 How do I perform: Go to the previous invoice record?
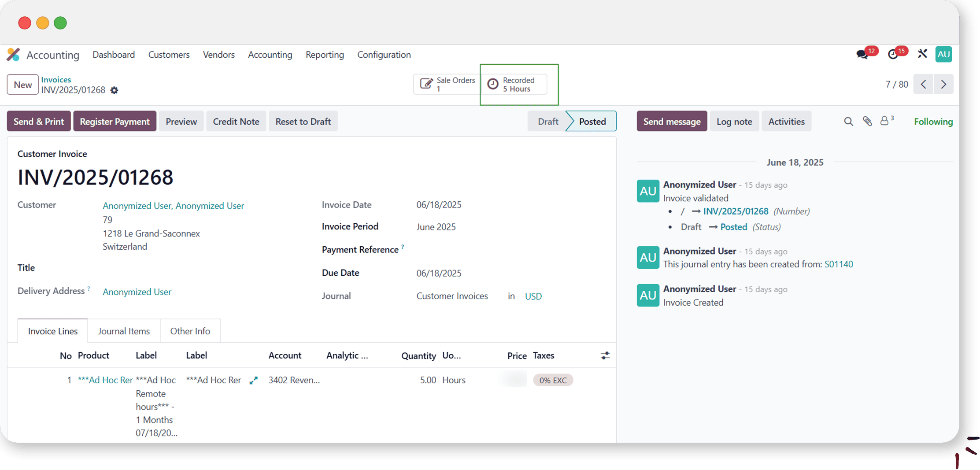point(924,85)
